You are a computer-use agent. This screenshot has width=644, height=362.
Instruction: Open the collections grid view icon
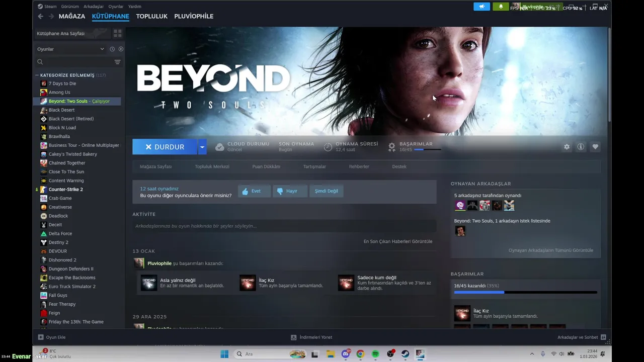click(118, 34)
